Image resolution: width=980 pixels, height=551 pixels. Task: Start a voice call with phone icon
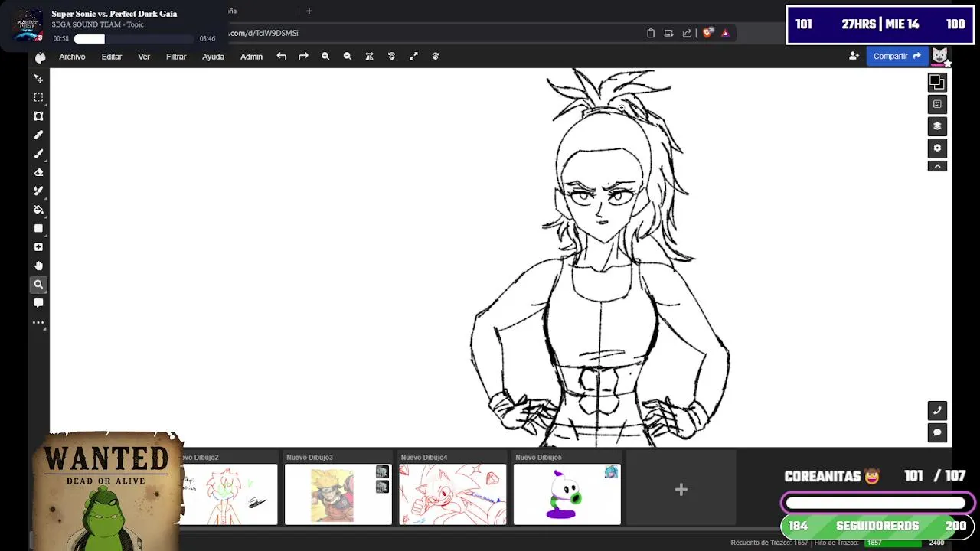click(x=937, y=410)
